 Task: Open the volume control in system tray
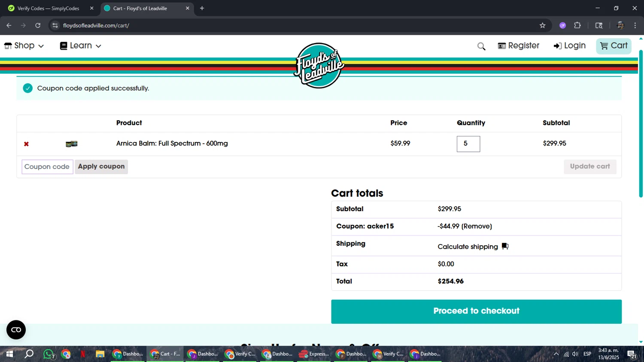click(x=575, y=354)
